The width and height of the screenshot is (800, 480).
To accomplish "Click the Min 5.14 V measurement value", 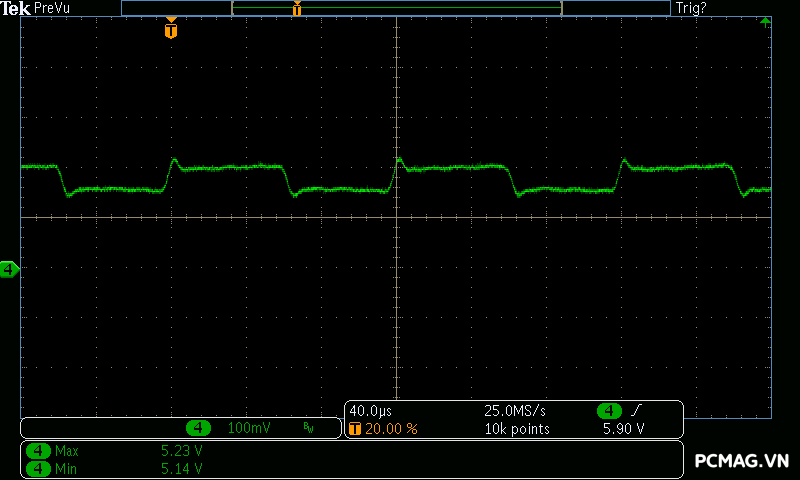I will (x=182, y=468).
